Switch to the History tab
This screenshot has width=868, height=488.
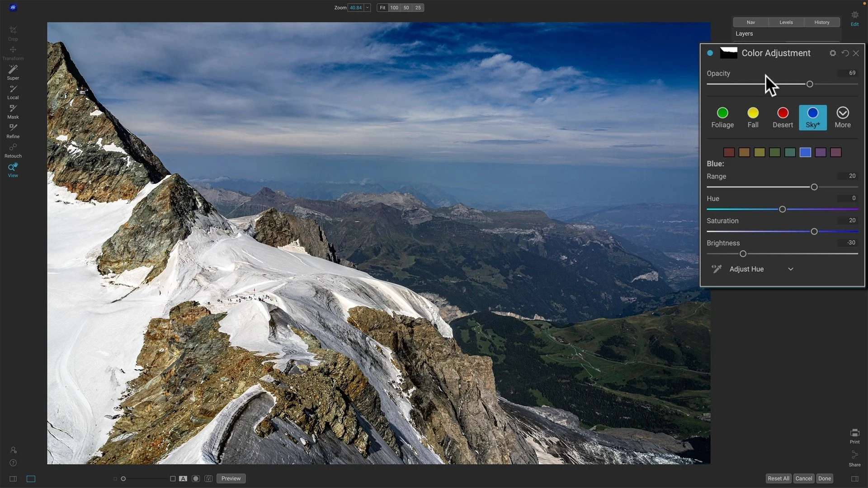point(821,22)
